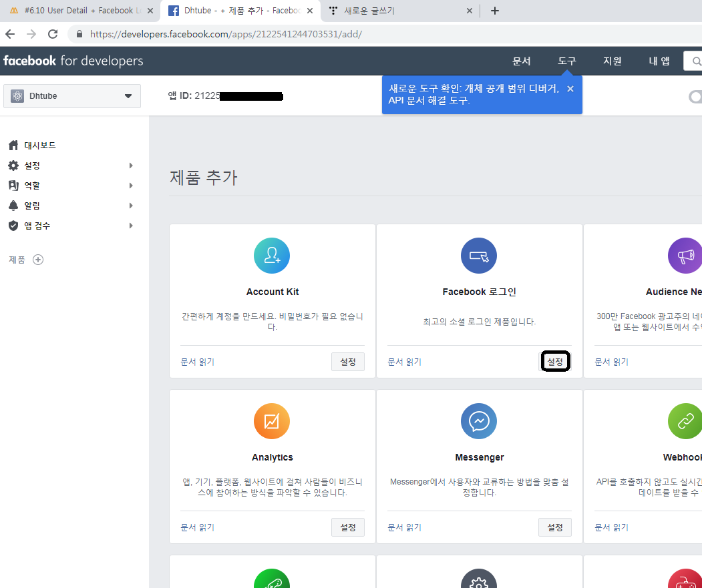
Task: Open 문서 읽기 link on Account Kit card
Action: [x=198, y=362]
